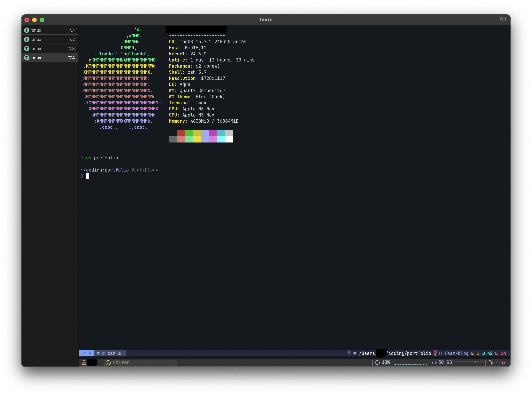The height and width of the screenshot is (395, 532).
Task: Click the CPU chip icon next to 10%
Action: coord(377,363)
